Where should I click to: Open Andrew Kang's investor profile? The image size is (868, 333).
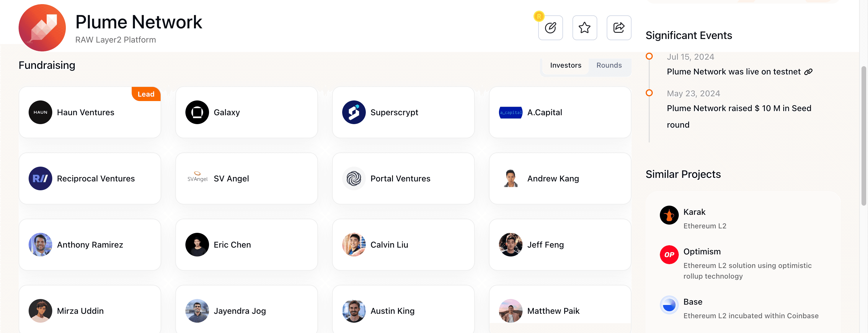(x=560, y=178)
